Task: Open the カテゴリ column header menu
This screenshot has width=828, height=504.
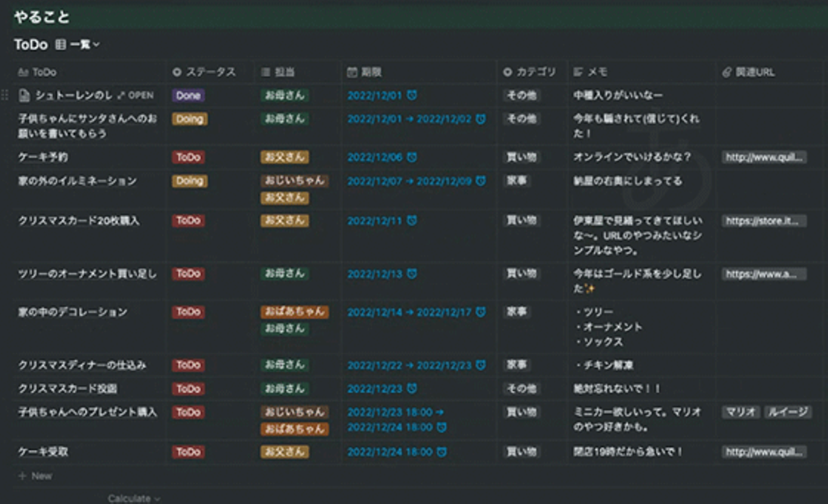Action: coord(530,72)
